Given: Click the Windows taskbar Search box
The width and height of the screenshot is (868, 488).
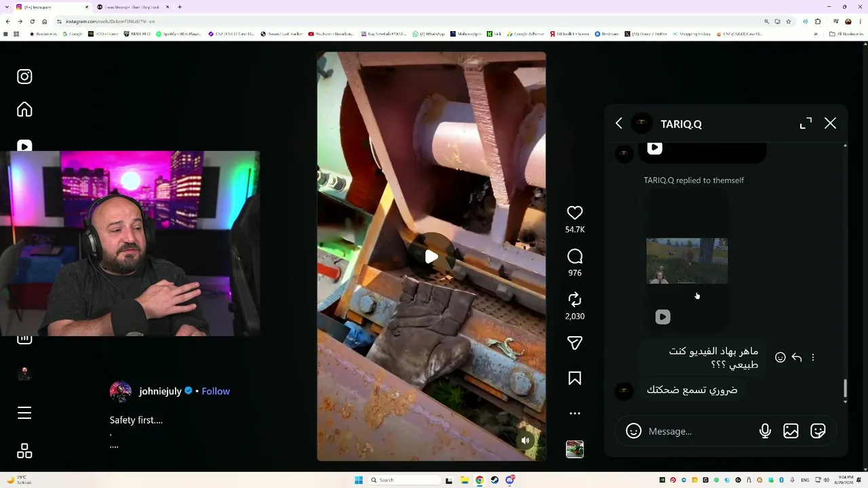Looking at the screenshot, I should (x=404, y=480).
